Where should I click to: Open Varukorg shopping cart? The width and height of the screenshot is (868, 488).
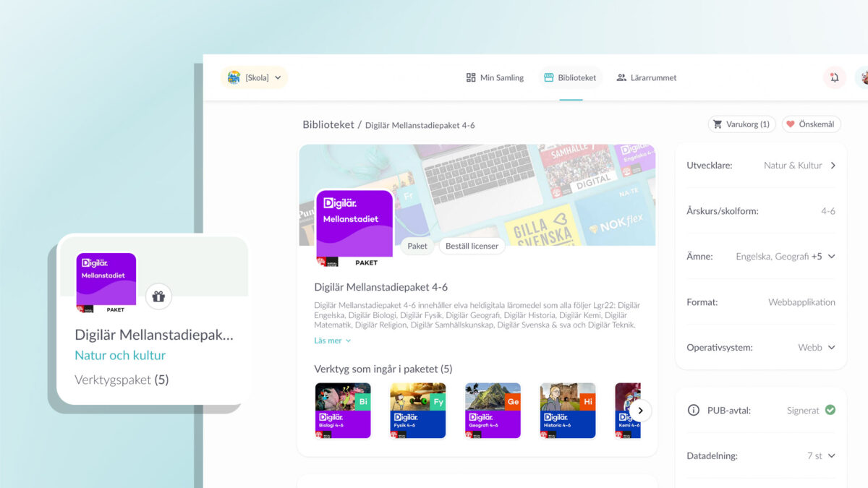tap(741, 124)
